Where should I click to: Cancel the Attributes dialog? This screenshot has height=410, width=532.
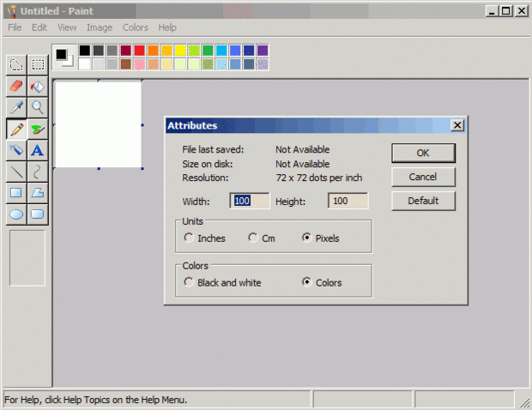[x=423, y=177]
